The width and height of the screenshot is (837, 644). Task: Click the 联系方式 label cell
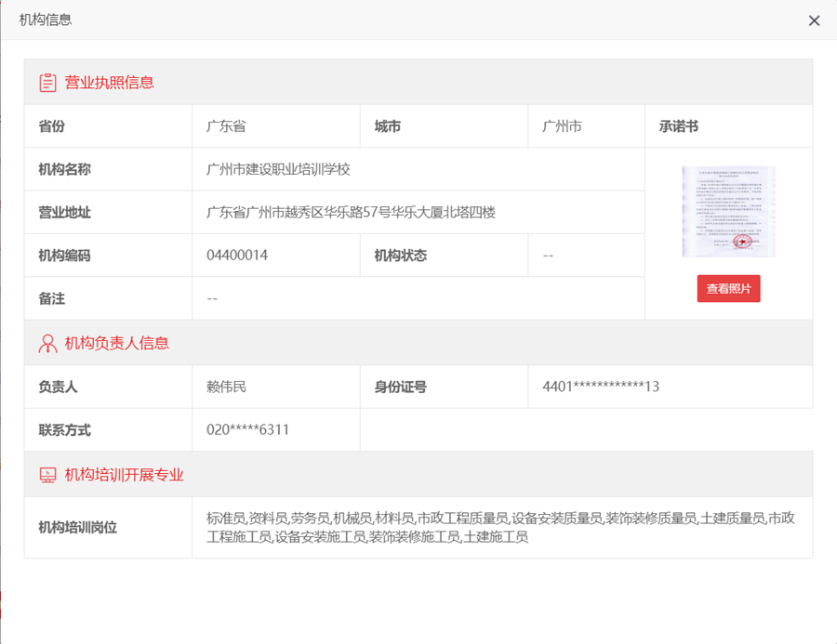pyautogui.click(x=108, y=430)
